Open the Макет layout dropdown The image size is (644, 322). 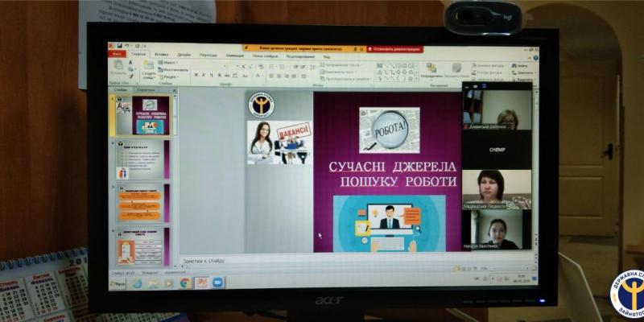pos(169,62)
